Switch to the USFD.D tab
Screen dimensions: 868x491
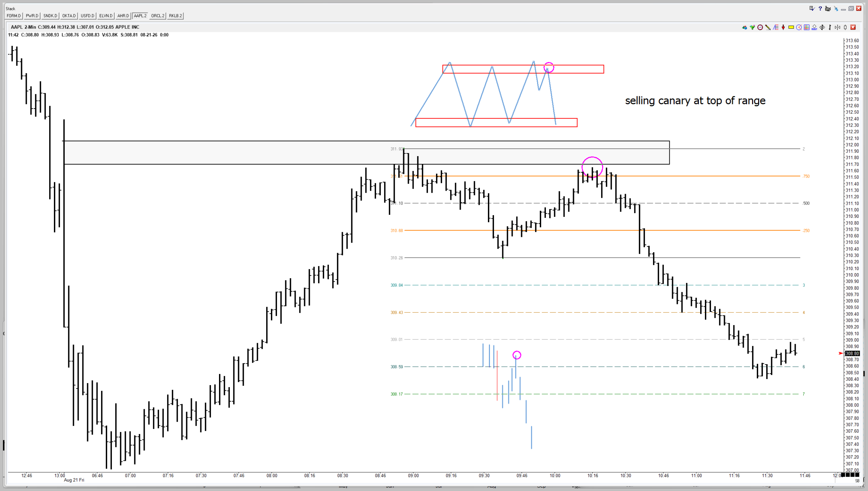pyautogui.click(x=87, y=16)
